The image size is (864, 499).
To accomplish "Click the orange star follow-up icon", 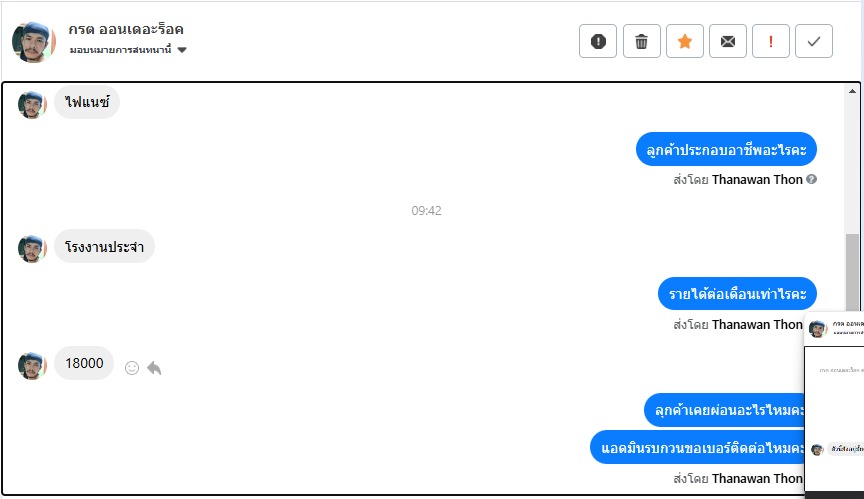I will (685, 41).
